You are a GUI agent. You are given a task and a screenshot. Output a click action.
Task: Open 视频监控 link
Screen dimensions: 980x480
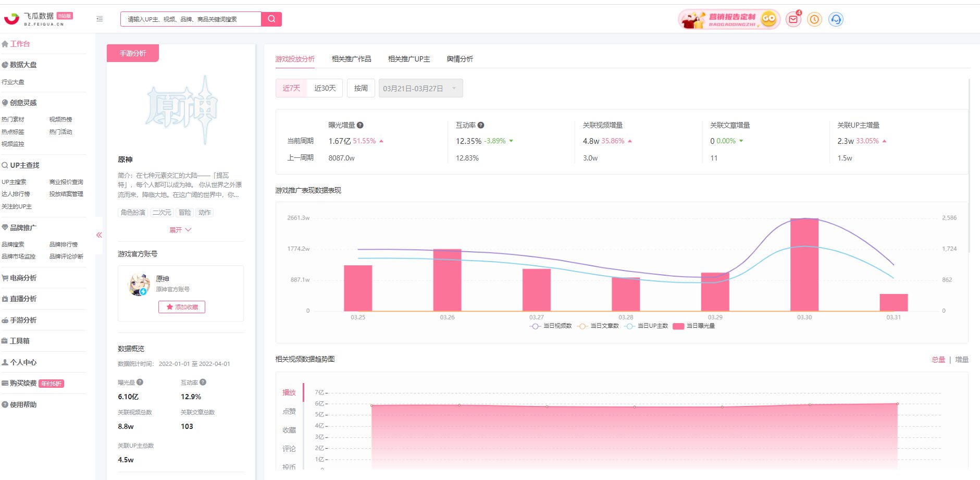[13, 144]
